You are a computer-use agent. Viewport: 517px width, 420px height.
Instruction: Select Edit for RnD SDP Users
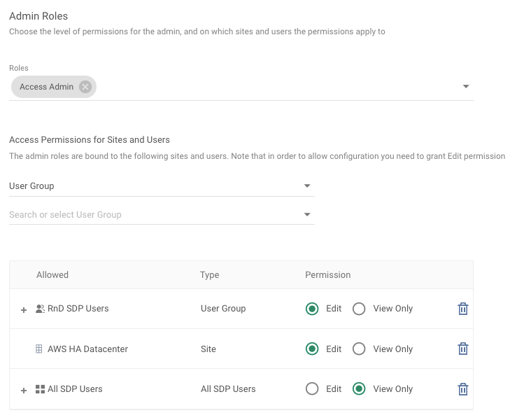(x=312, y=309)
